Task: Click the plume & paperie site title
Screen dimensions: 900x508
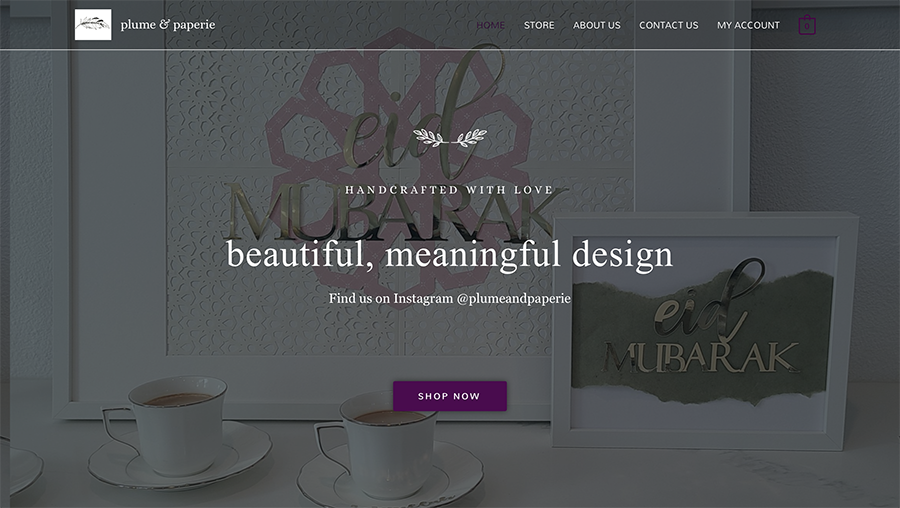Action: [x=168, y=25]
